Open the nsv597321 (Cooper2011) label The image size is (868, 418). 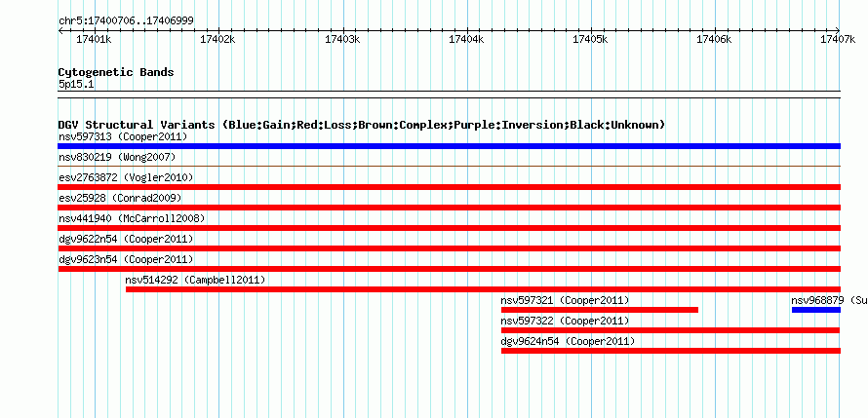[x=566, y=300]
